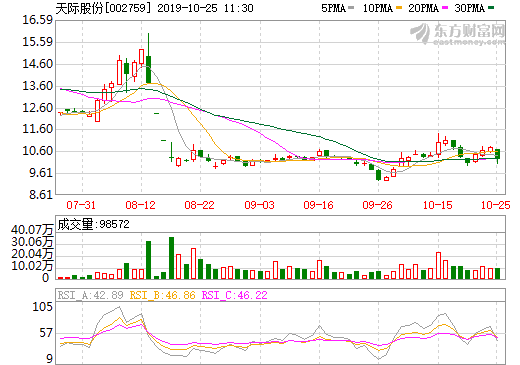Select the timestamp 2019-10-25 11:30
This screenshot has height=365, width=520.
click(205, 8)
